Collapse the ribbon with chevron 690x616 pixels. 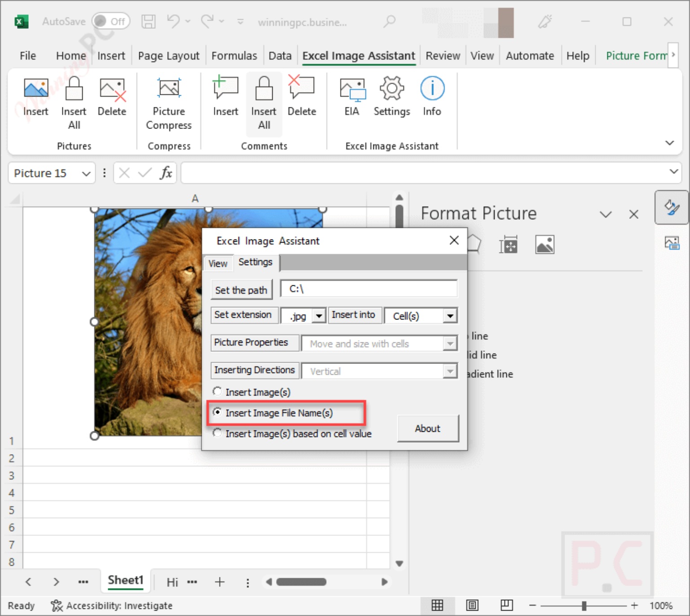tap(669, 143)
